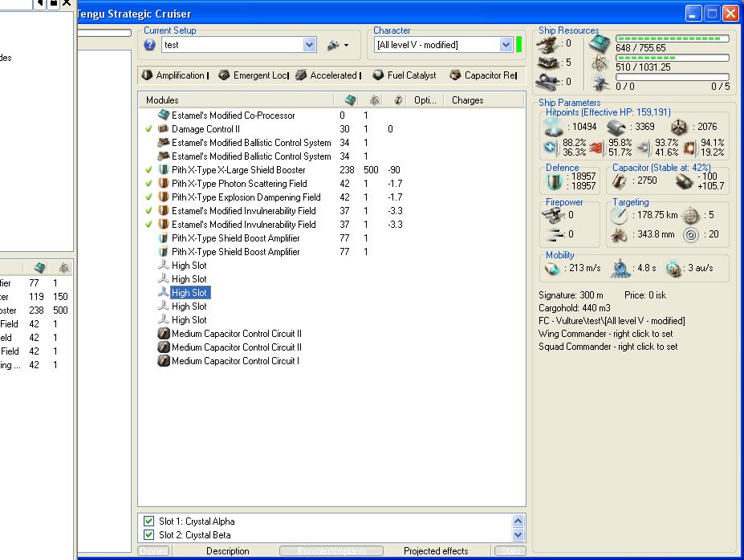Click the powergrid column header icon in Modules
This screenshot has height=560, width=744.
[x=374, y=100]
